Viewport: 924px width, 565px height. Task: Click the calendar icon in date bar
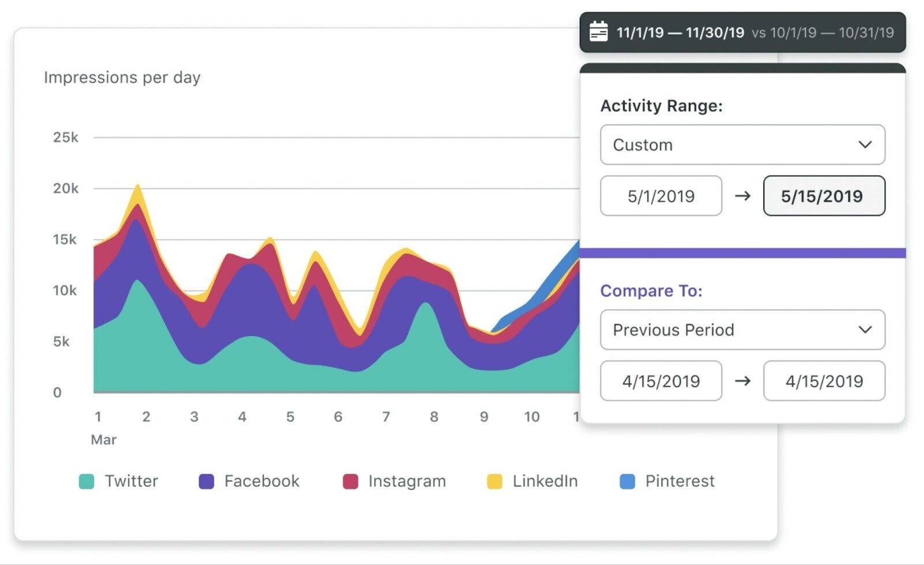coord(598,32)
